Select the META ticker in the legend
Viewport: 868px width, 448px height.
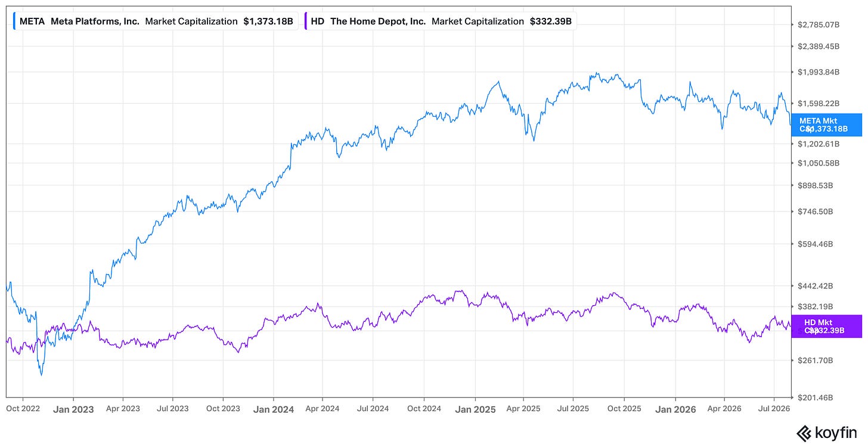point(32,21)
